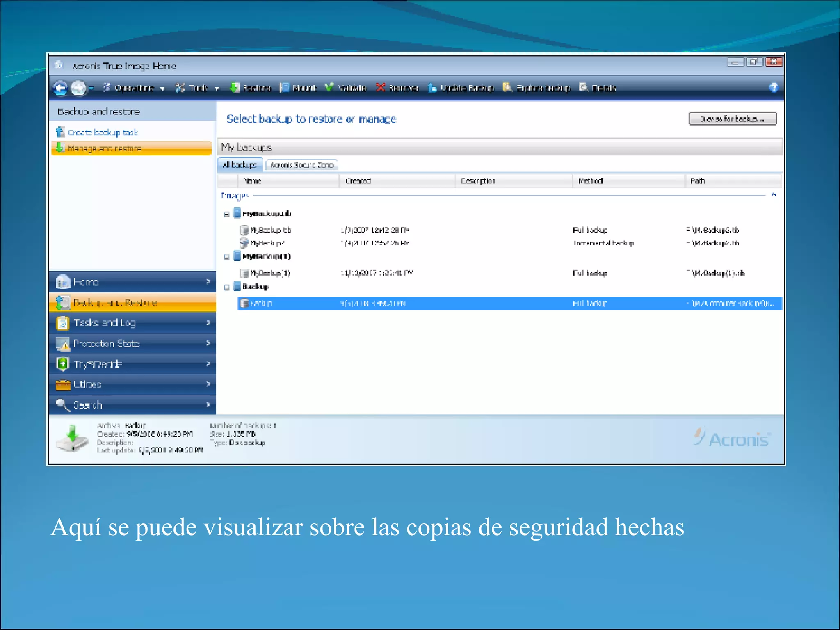Open the Operations dropdown arrow
The image size is (840, 630).
[163, 89]
